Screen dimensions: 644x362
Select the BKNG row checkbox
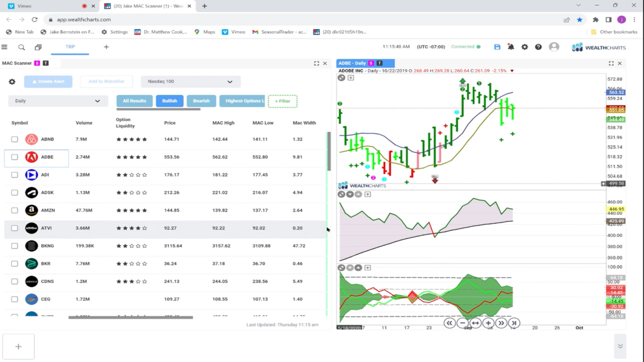pos(14,246)
